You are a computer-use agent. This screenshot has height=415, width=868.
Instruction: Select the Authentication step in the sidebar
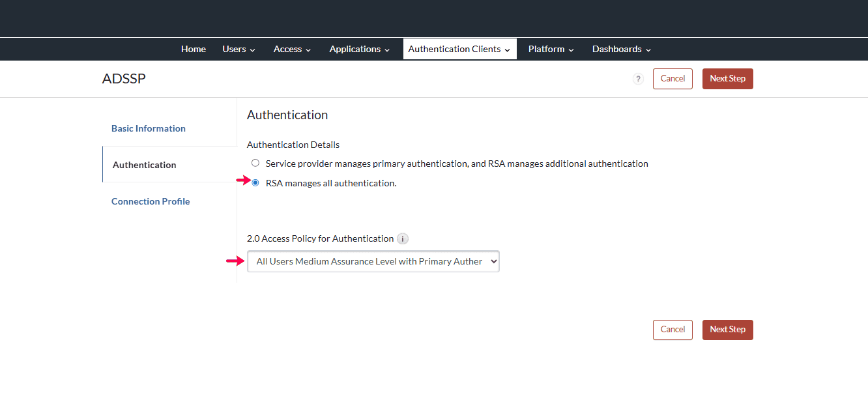click(x=144, y=165)
